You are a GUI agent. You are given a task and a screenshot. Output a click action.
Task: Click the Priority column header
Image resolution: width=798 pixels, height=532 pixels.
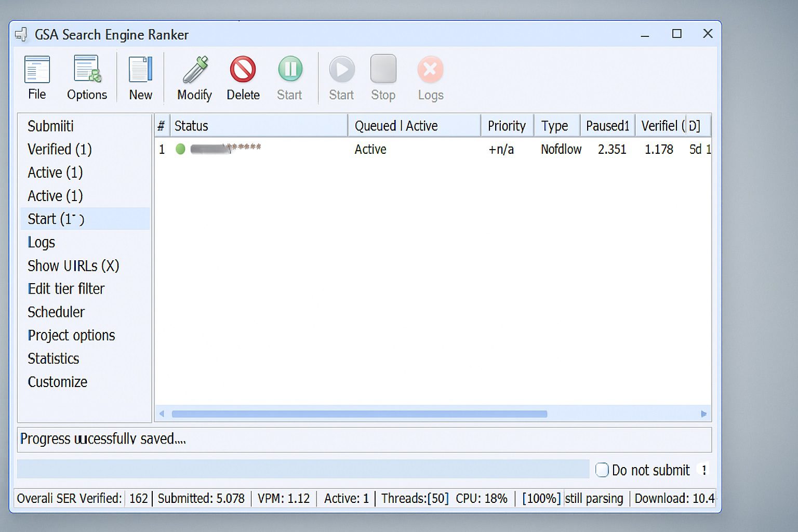pos(507,126)
